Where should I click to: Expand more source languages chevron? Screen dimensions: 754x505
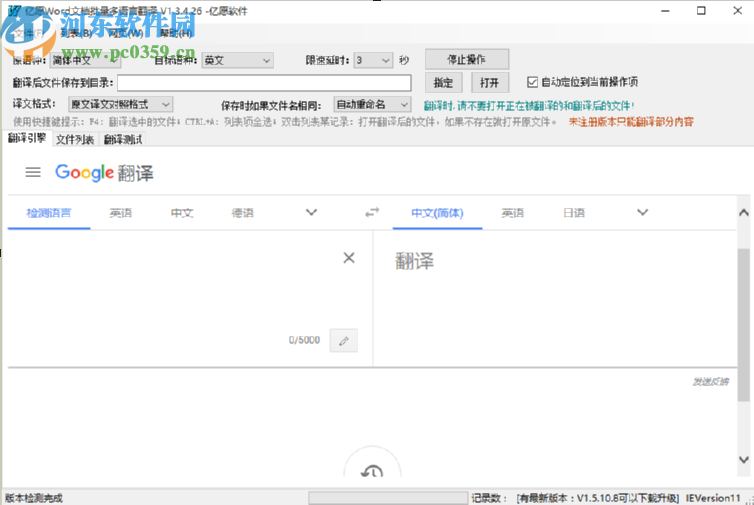[x=312, y=212]
